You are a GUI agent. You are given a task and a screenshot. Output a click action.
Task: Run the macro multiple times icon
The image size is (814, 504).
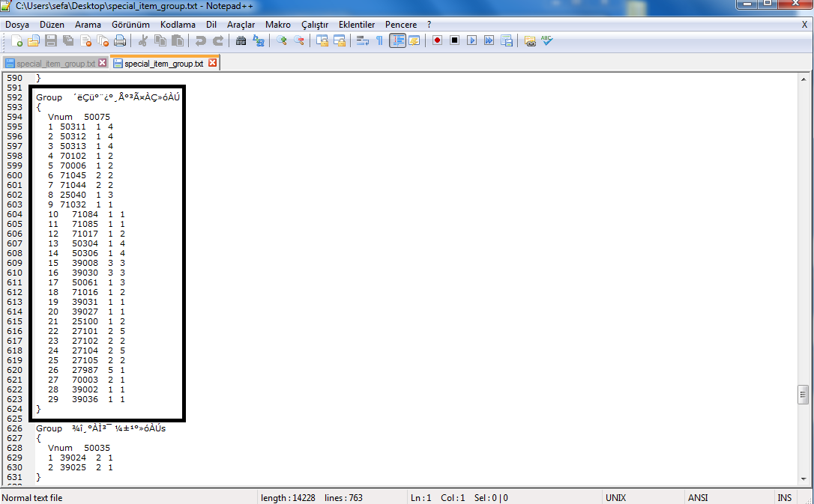click(489, 40)
